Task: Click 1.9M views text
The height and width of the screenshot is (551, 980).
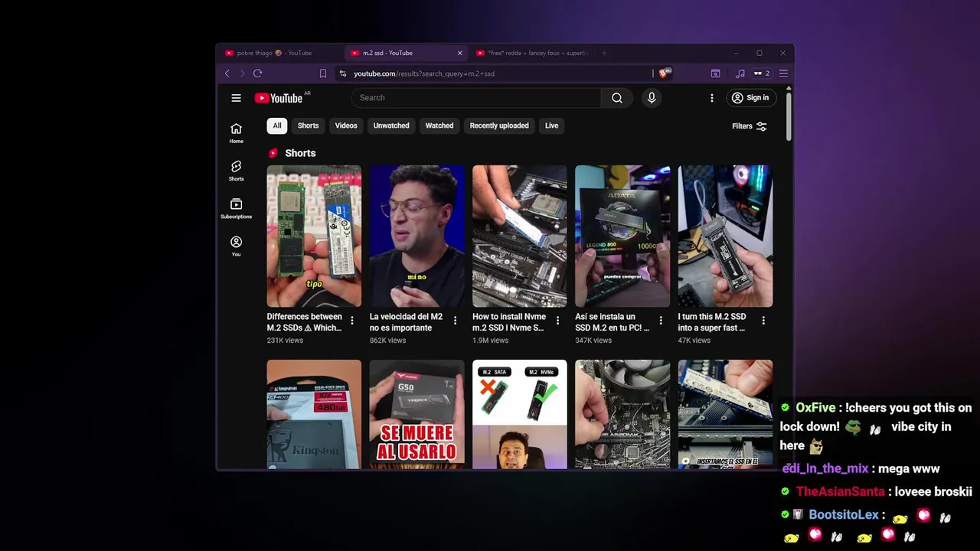Action: 490,341
